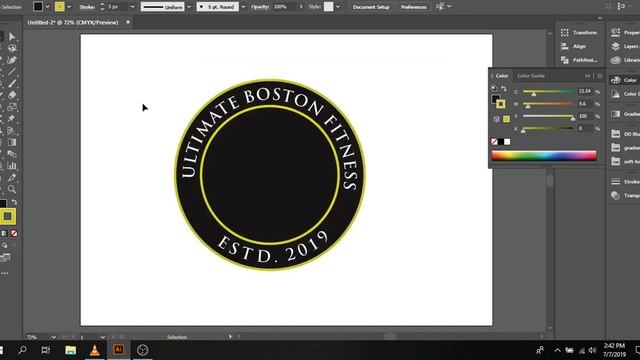Swap fill and stroke in toolbar
Image resolution: width=640 pixels, height=360 pixels.
click(14, 202)
